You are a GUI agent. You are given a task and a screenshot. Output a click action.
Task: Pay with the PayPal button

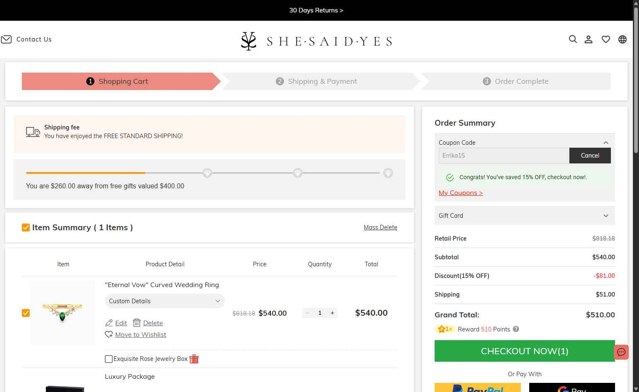478,388
